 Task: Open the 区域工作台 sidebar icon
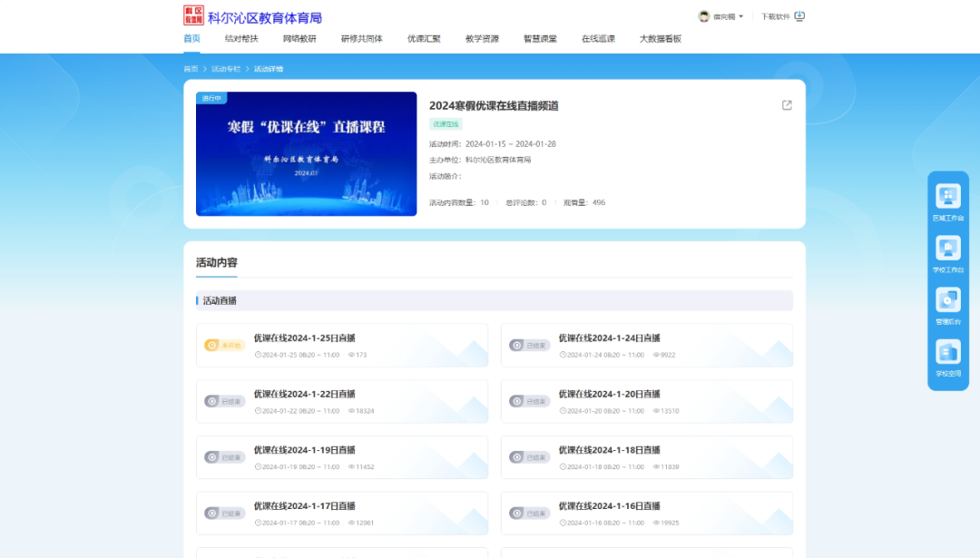point(947,198)
